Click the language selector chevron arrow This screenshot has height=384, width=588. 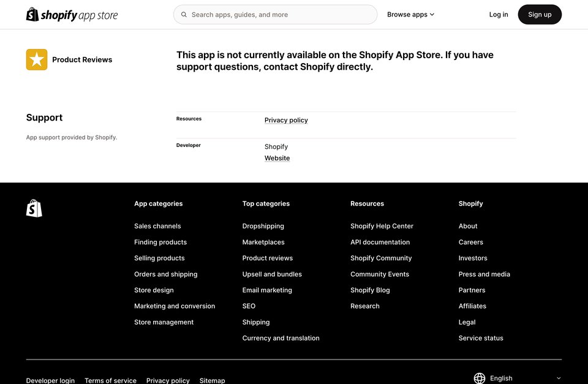(559, 378)
